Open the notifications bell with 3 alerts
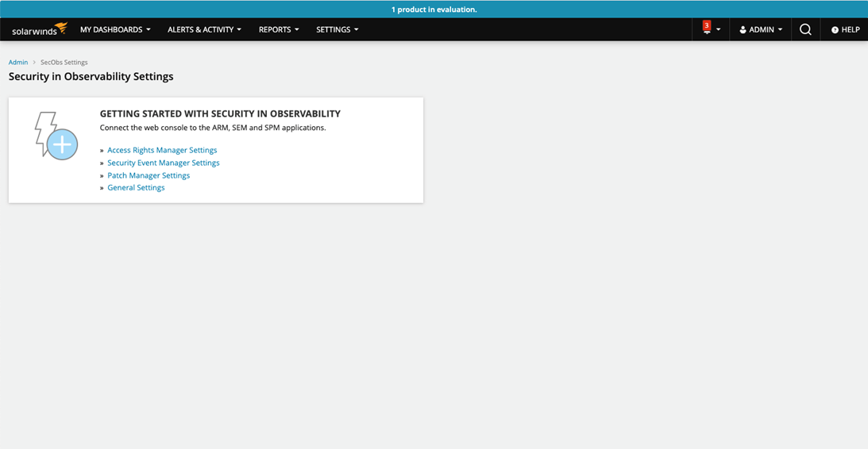 click(706, 28)
